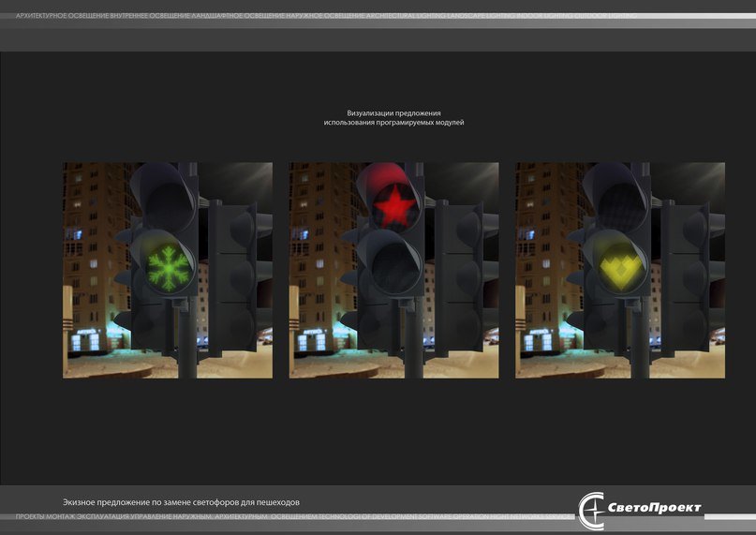Click the СветоПроект brand name text
The height and width of the screenshot is (535, 756).
pyautogui.click(x=655, y=509)
